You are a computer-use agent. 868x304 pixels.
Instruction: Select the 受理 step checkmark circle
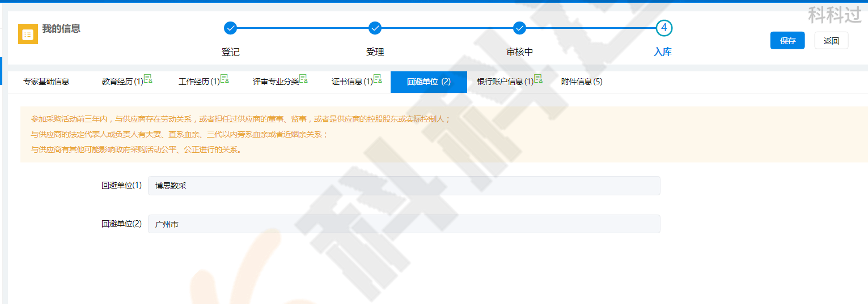[x=375, y=28]
